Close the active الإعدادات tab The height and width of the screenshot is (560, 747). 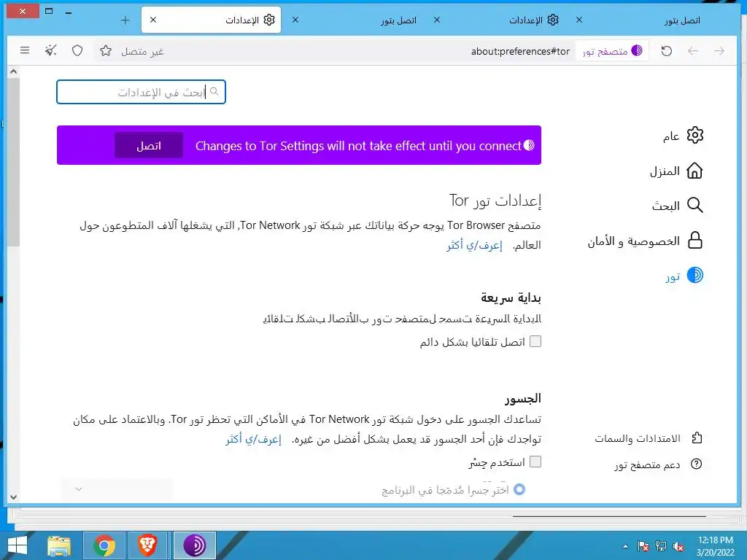(x=153, y=20)
